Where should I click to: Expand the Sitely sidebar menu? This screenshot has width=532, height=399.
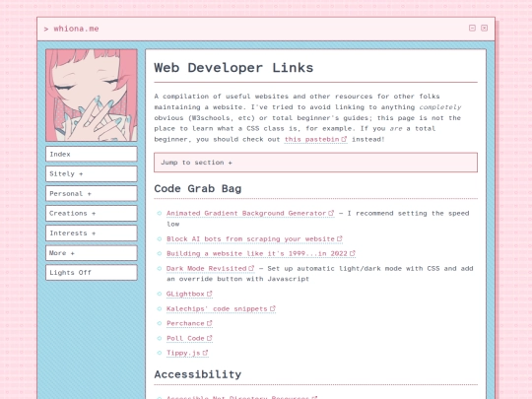92,173
